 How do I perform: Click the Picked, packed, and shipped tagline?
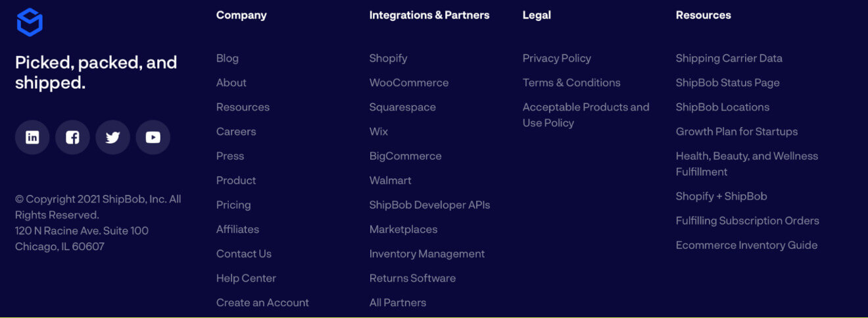click(96, 72)
